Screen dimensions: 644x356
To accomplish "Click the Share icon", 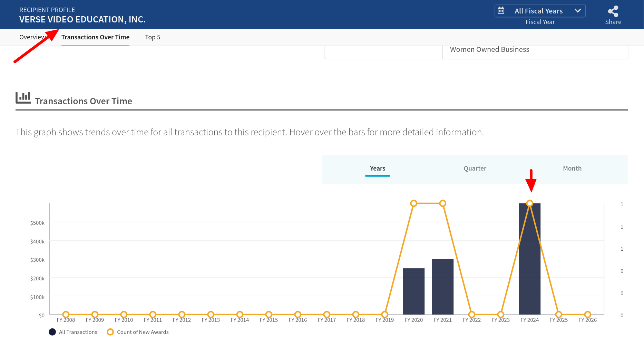I will (613, 11).
